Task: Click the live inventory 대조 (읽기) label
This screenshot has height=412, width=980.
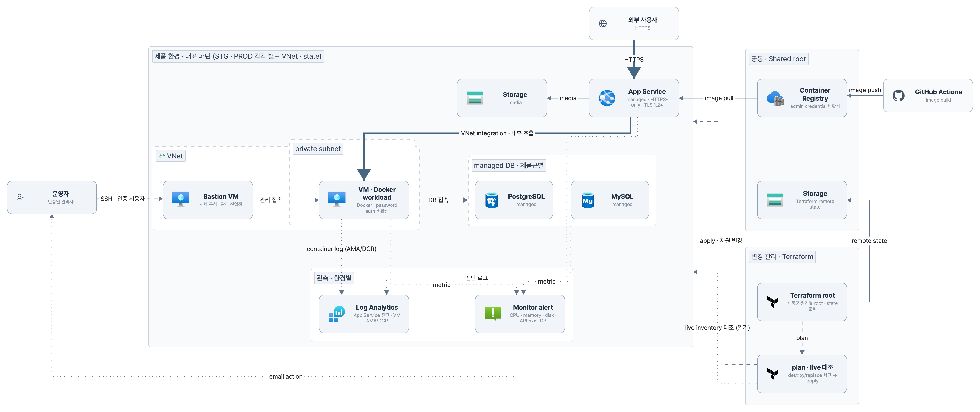Action: [717, 328]
